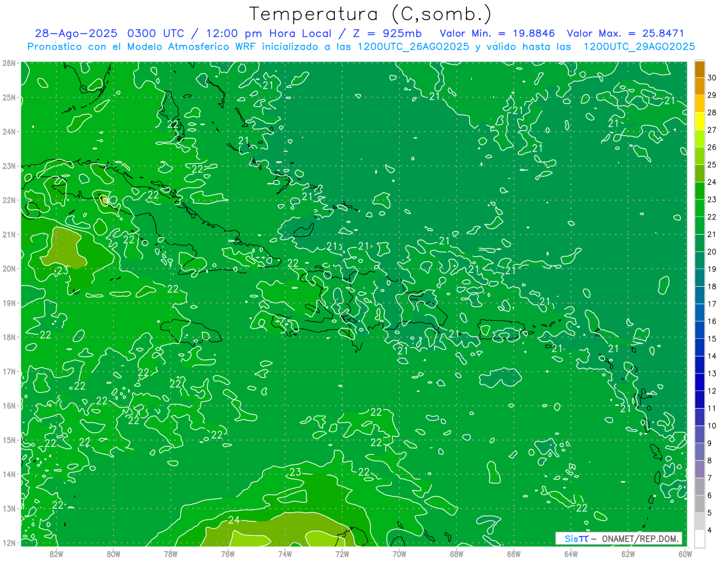Image resolution: width=728 pixels, height=562 pixels.
Task: Click the '22N' latitude label
Action: click(x=8, y=200)
